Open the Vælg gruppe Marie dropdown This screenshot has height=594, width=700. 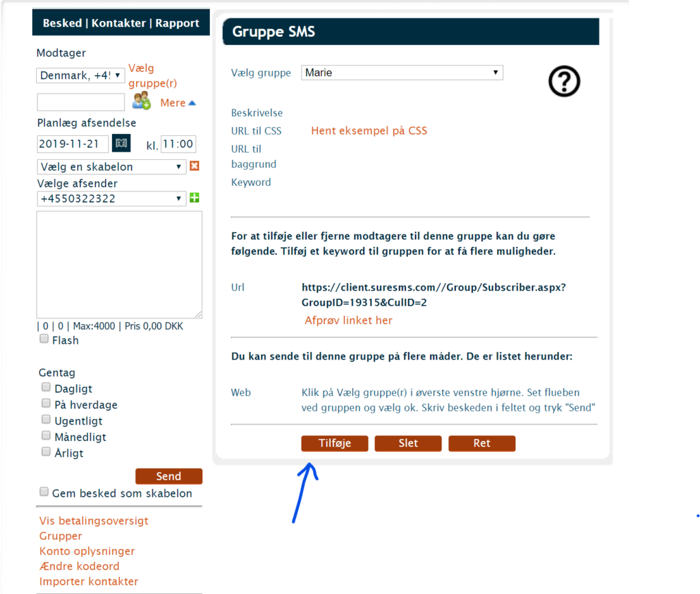(402, 72)
